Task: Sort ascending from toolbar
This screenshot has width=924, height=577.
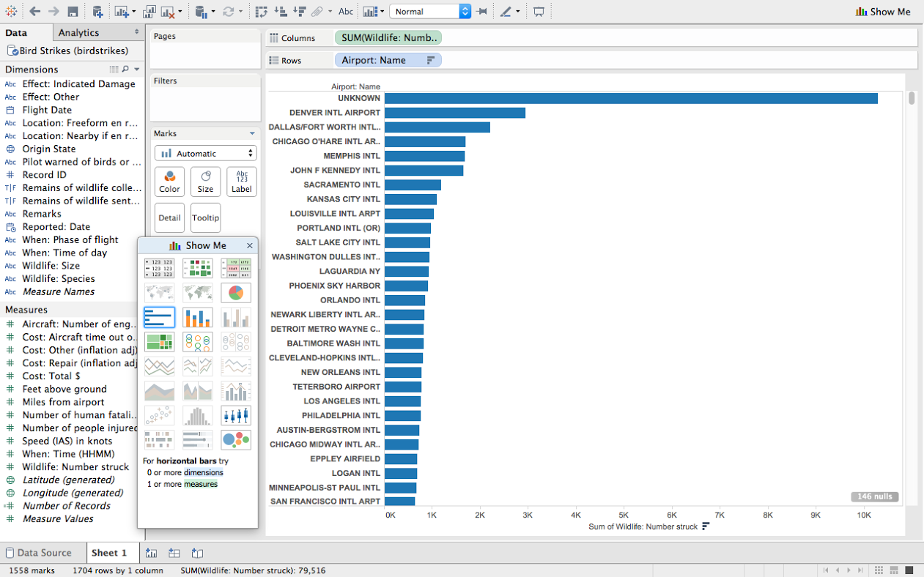Action: (x=281, y=12)
